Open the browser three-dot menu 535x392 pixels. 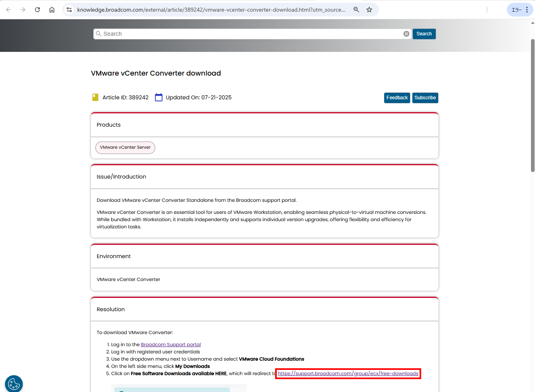527,10
